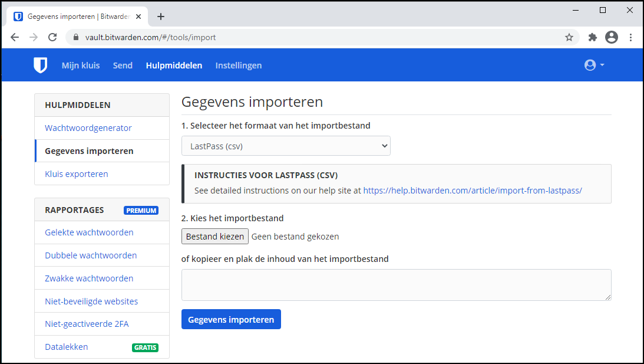Click 'INSTRUCTIES VOOR LASTPASS (CSV)' heading
The width and height of the screenshot is (644, 364).
point(266,175)
